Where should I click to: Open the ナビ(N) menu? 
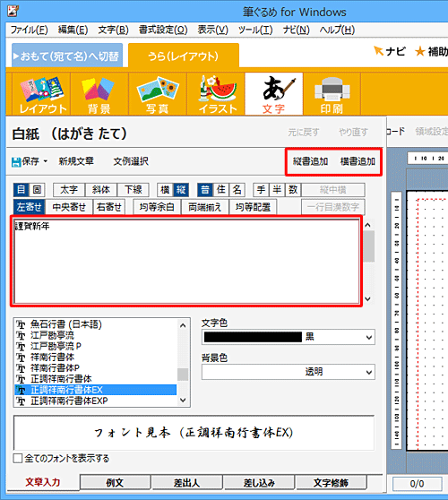tap(297, 30)
